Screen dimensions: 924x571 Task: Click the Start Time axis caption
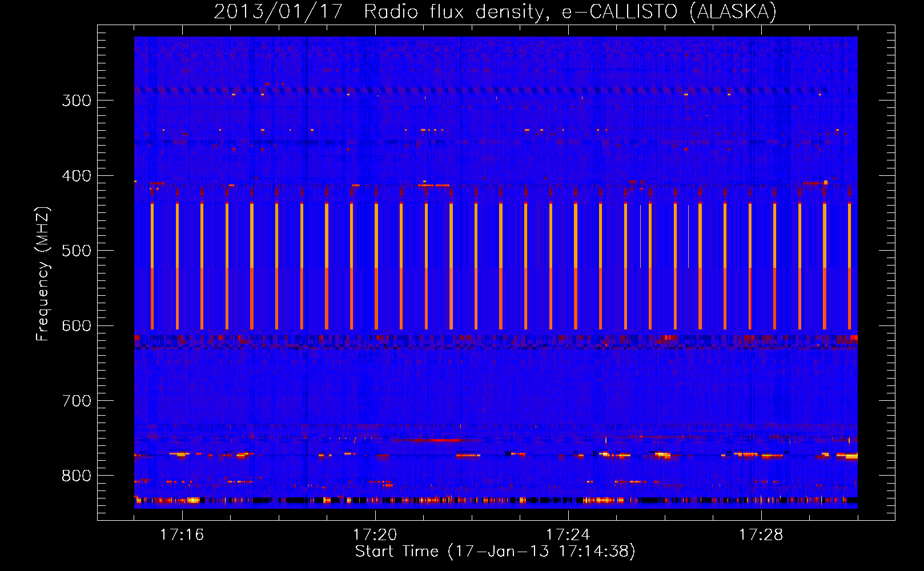(495, 552)
